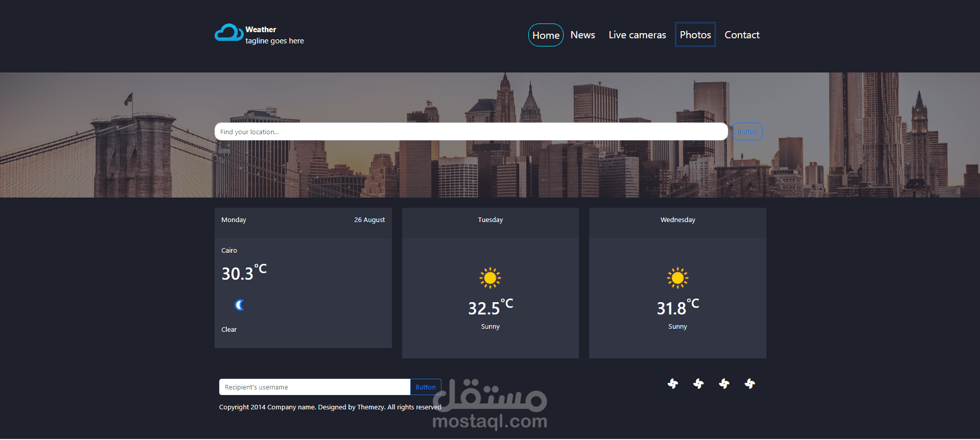Click the fourth pinwheel social icon
980x440 pixels.
coord(750,384)
